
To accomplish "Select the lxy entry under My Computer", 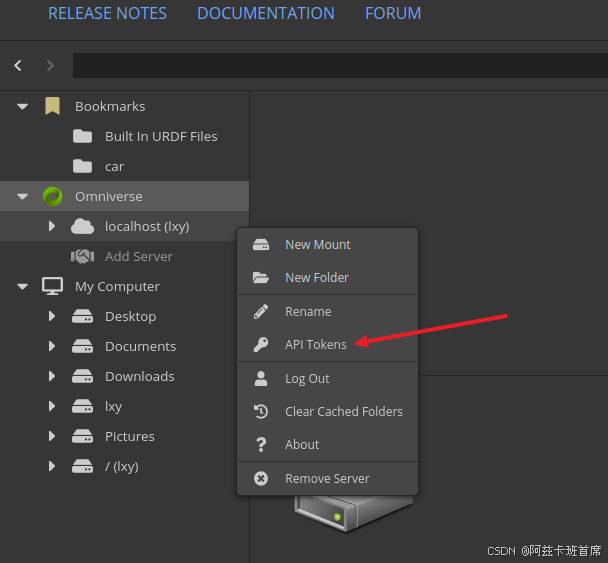I will coord(114,407).
